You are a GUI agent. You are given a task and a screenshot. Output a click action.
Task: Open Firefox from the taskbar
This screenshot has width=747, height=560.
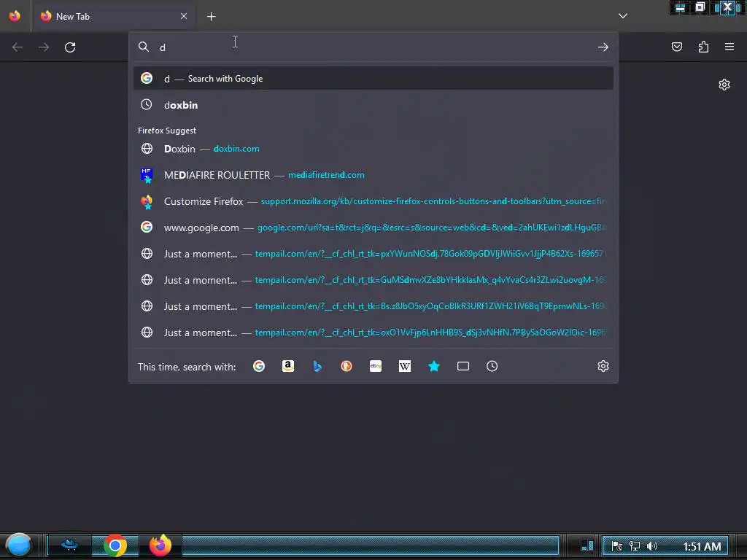(160, 545)
